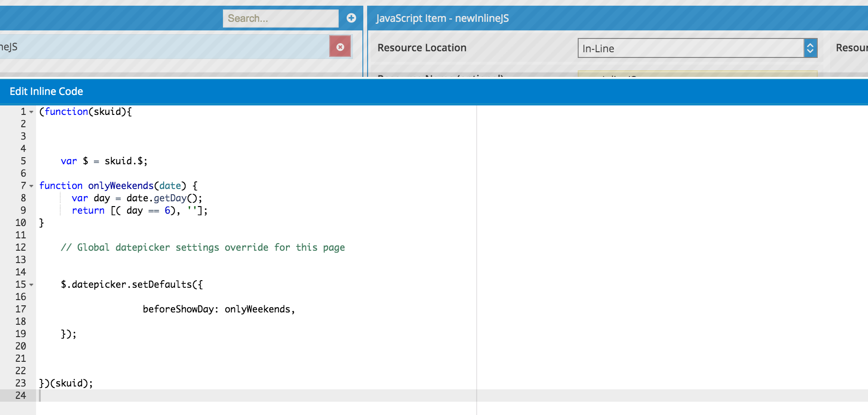Click the 'date.getDay();' call on line 8
This screenshot has width=868, height=415.
pos(164,198)
